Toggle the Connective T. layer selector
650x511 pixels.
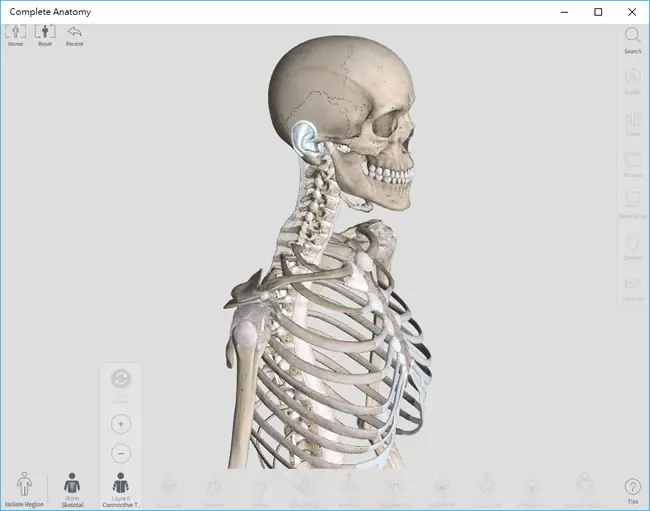(x=121, y=490)
